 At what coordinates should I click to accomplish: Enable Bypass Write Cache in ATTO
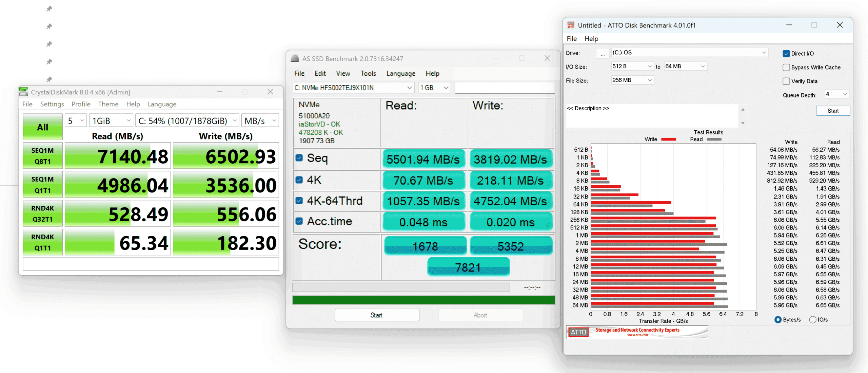click(786, 68)
